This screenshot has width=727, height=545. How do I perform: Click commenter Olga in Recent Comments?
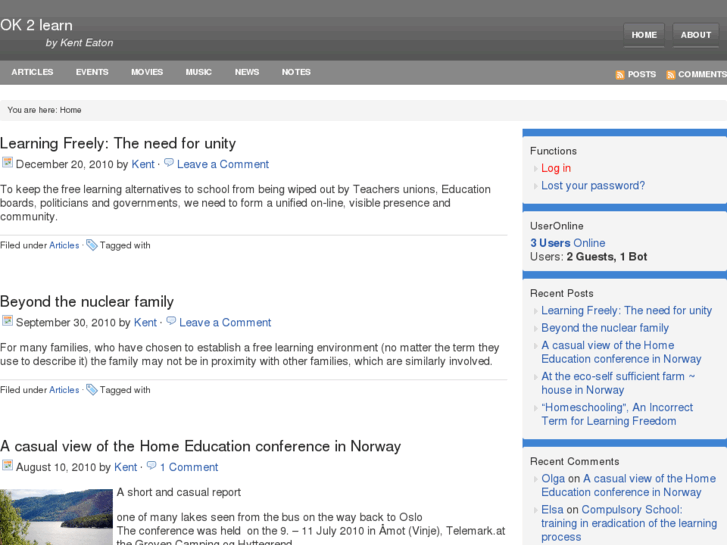coord(553,478)
